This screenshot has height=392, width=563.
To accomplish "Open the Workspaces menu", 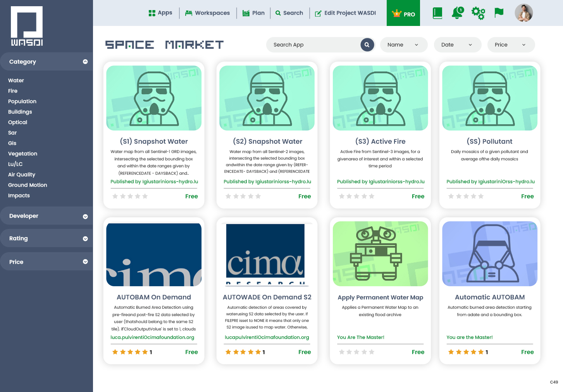I will [207, 13].
